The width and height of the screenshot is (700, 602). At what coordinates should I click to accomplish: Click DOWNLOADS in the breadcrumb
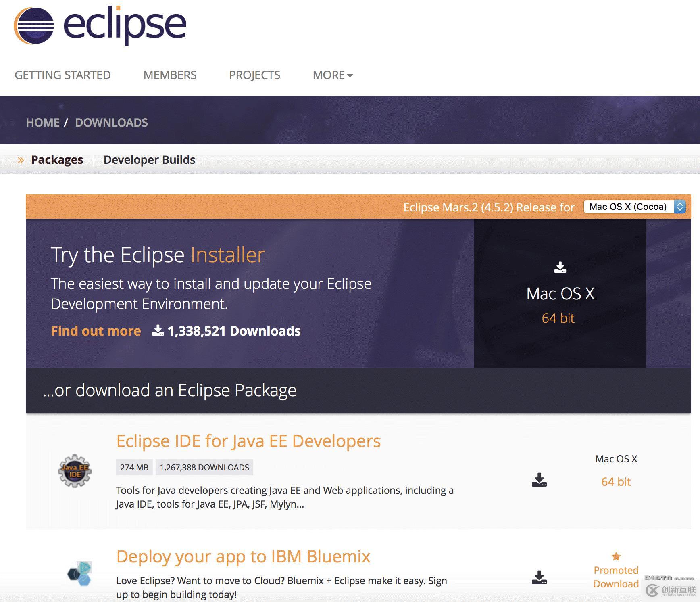tap(112, 122)
